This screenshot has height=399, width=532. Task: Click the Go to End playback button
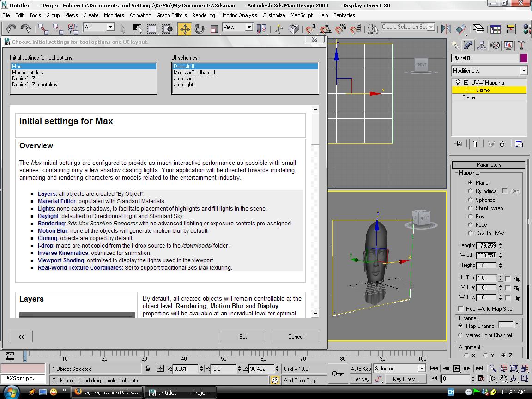479,369
